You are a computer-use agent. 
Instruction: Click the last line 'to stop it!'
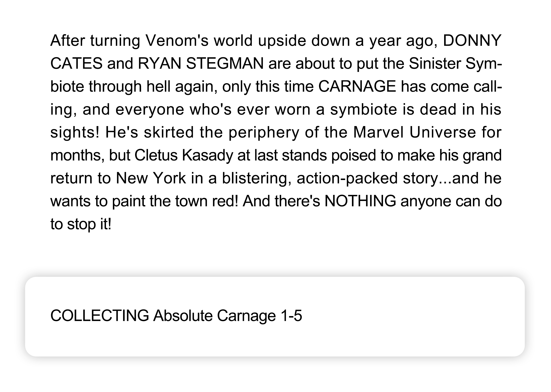(81, 224)
